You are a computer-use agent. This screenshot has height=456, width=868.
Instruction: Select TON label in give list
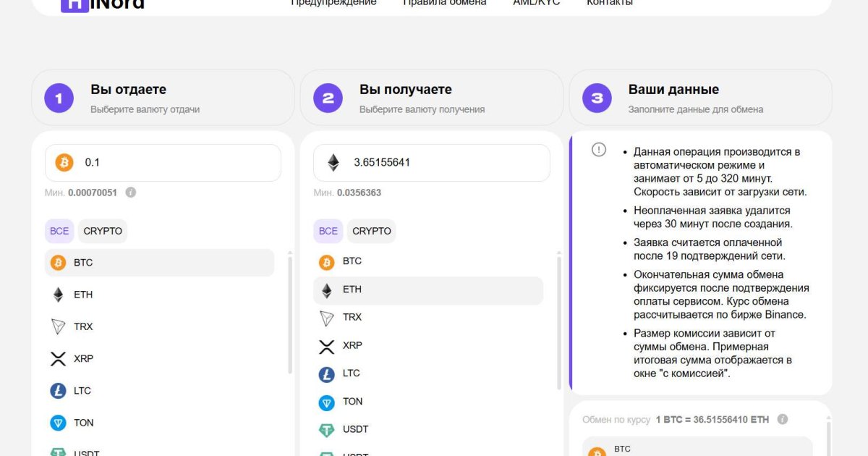(x=84, y=423)
